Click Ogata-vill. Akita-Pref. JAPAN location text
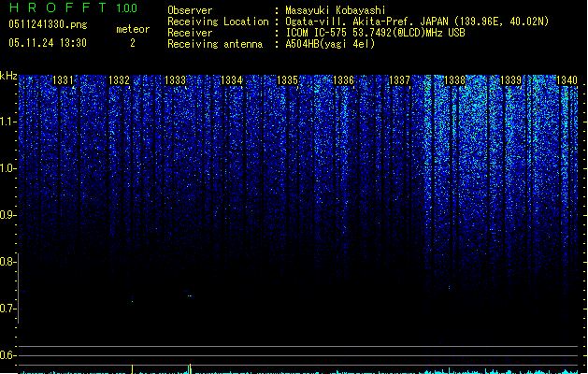 (417, 22)
